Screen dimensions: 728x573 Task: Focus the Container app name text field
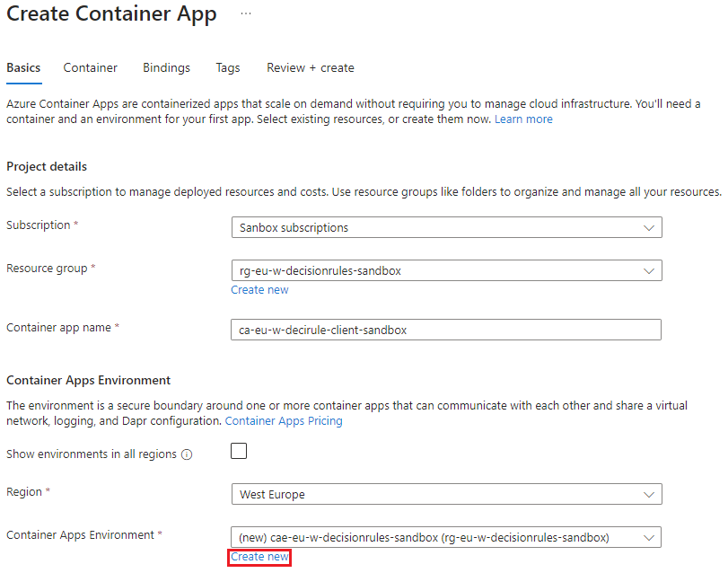pyautogui.click(x=446, y=330)
